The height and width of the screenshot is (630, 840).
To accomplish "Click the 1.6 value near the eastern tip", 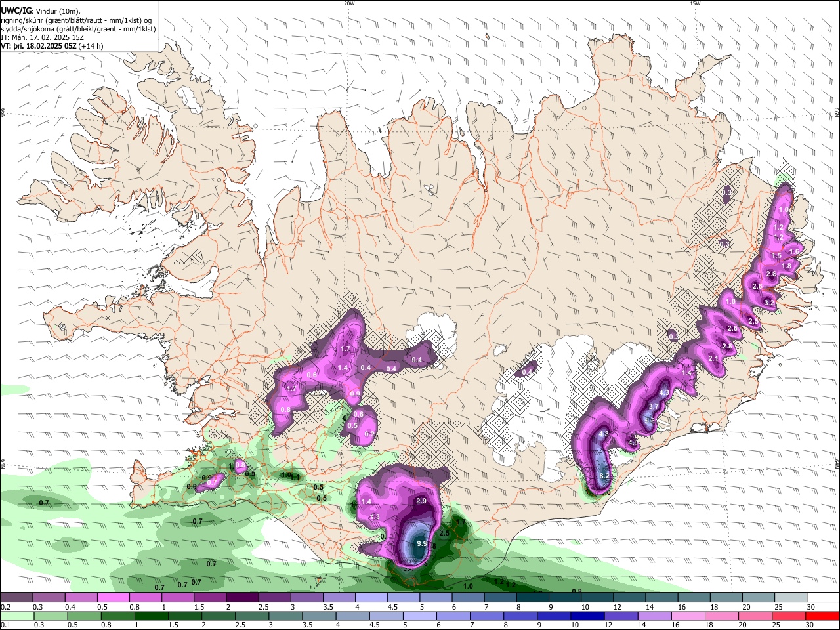I will pyautogui.click(x=794, y=252).
